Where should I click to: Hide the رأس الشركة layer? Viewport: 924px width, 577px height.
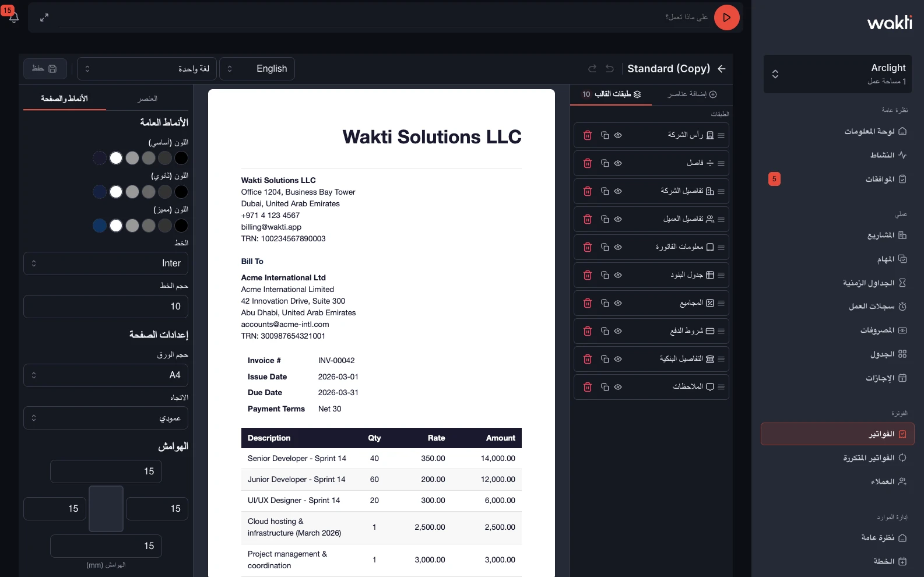pyautogui.click(x=618, y=135)
